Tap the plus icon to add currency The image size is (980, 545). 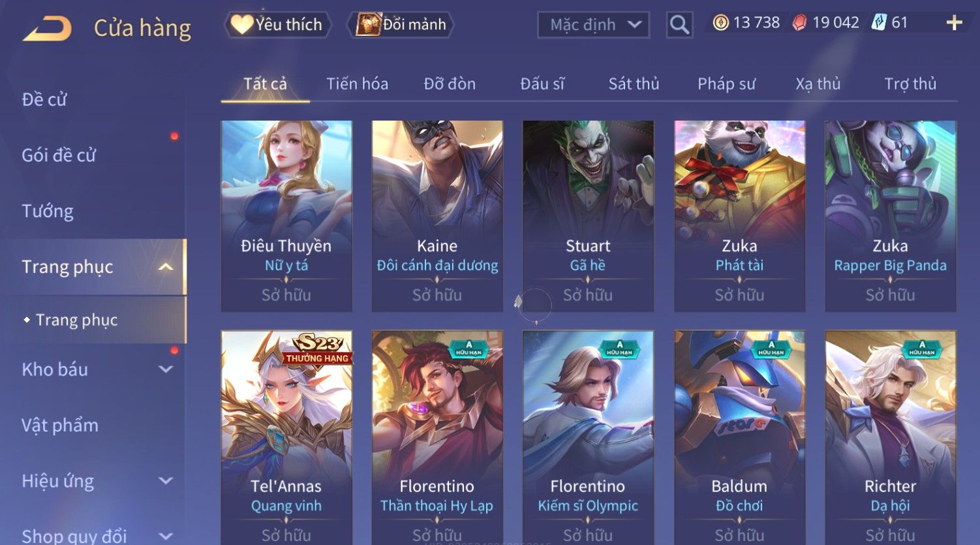coord(954,23)
